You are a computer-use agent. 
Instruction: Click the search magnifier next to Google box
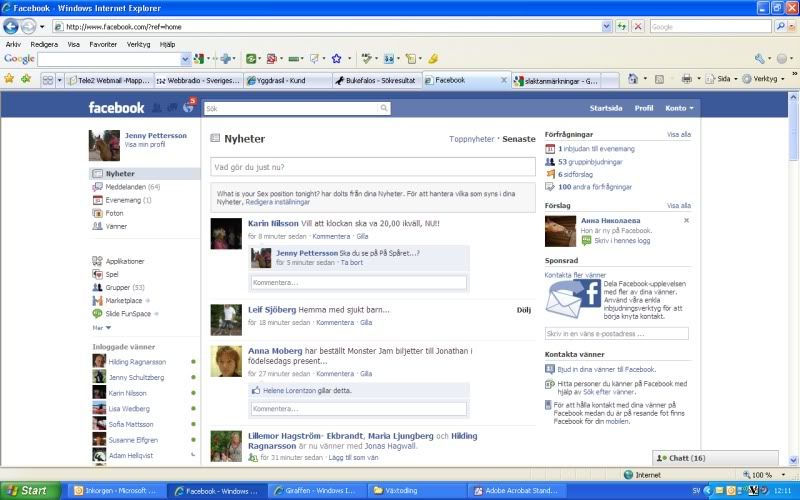[780, 26]
